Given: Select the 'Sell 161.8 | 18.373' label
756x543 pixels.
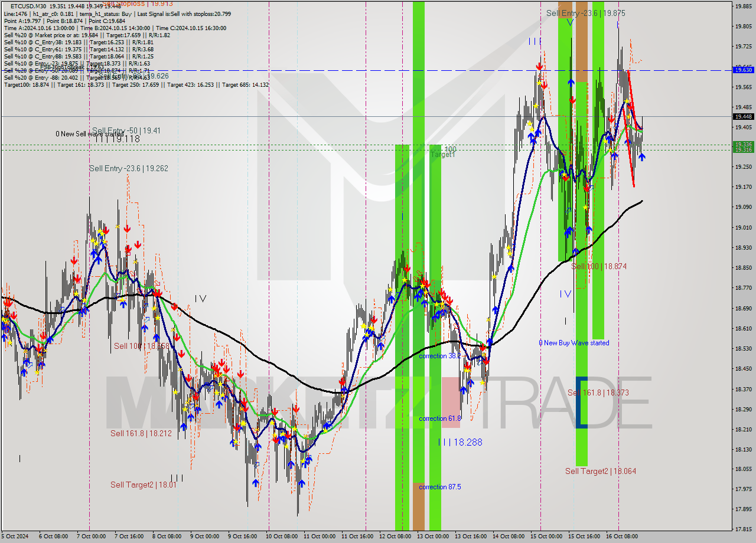Looking at the screenshot, I should tap(598, 392).
